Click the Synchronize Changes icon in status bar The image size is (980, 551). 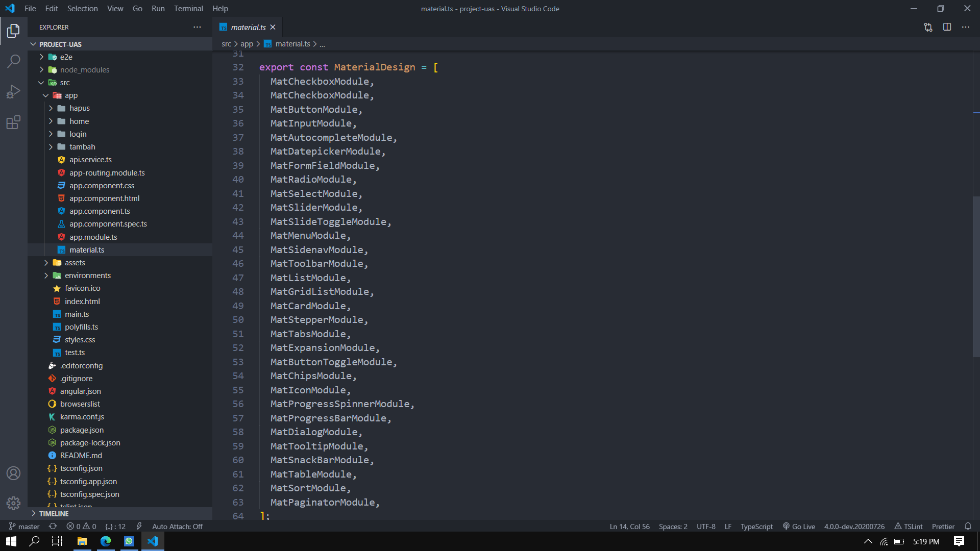[x=53, y=526]
